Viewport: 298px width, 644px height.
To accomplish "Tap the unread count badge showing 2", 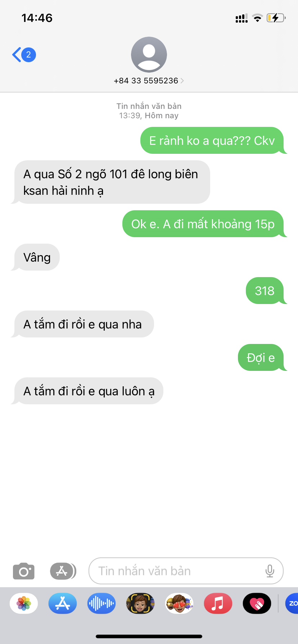I will 28,55.
